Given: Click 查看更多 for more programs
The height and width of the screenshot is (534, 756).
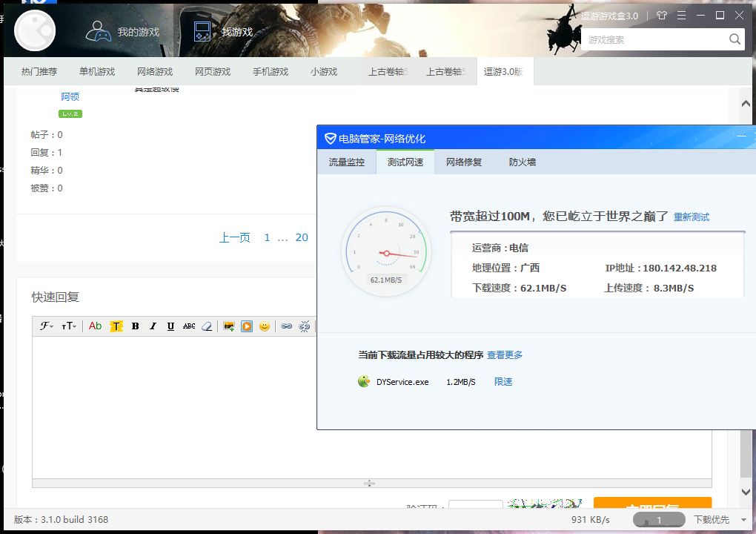Looking at the screenshot, I should pyautogui.click(x=505, y=355).
